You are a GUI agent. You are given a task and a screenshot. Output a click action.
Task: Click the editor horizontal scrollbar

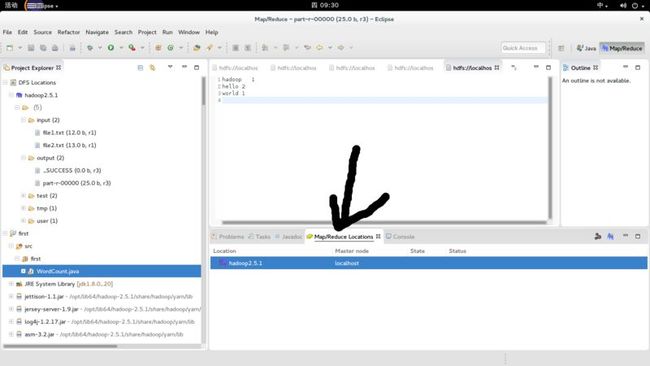pyautogui.click(x=384, y=222)
